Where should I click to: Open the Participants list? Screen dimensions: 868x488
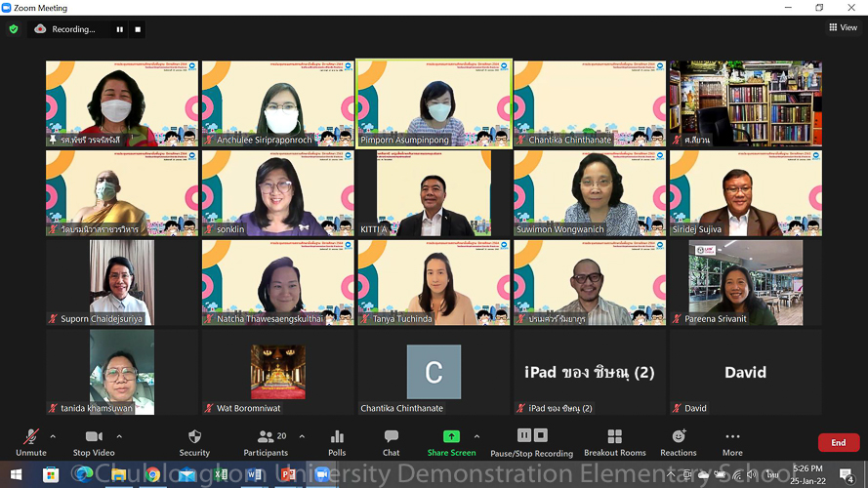point(266,441)
